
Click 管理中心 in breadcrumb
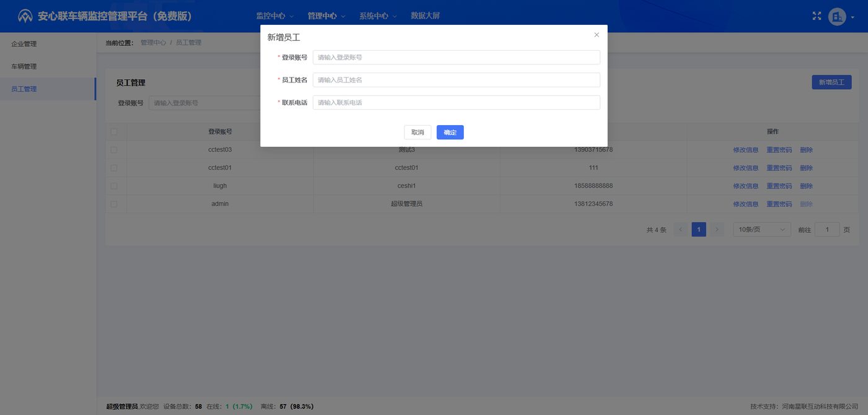[x=153, y=43]
